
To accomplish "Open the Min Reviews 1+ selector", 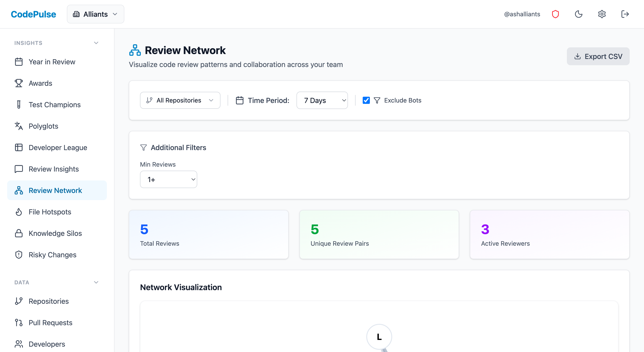I will coord(169,179).
